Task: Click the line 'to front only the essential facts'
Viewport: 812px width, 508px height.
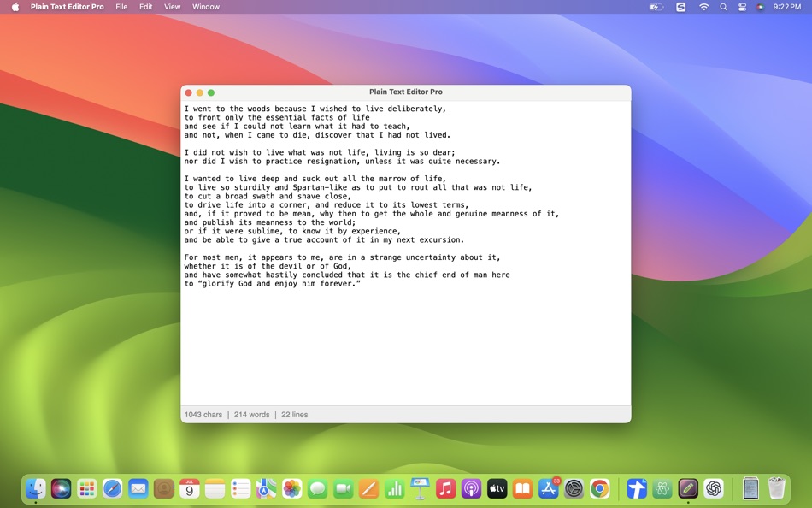Action: [277, 117]
